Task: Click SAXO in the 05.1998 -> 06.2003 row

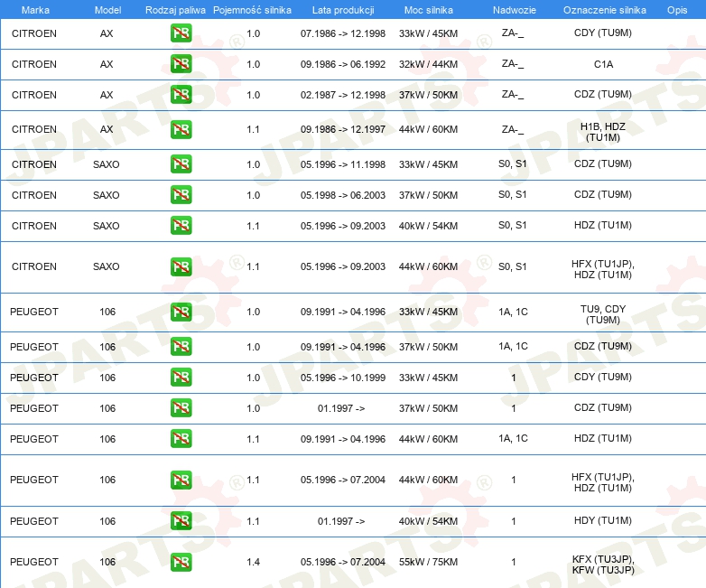Action: click(x=107, y=195)
